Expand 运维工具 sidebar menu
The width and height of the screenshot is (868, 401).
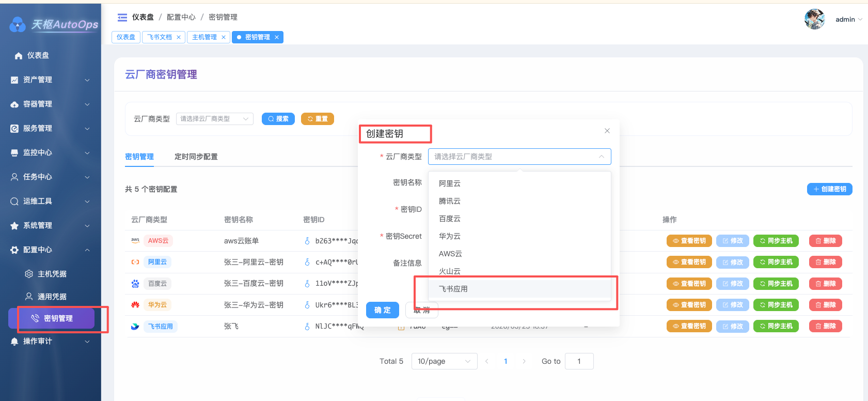(51, 201)
